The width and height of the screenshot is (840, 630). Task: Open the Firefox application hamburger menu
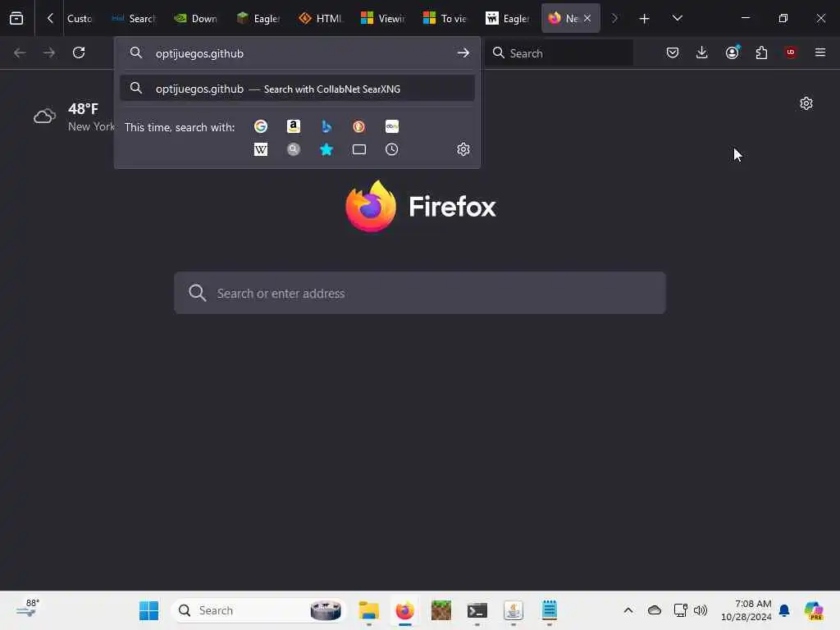[x=820, y=52]
